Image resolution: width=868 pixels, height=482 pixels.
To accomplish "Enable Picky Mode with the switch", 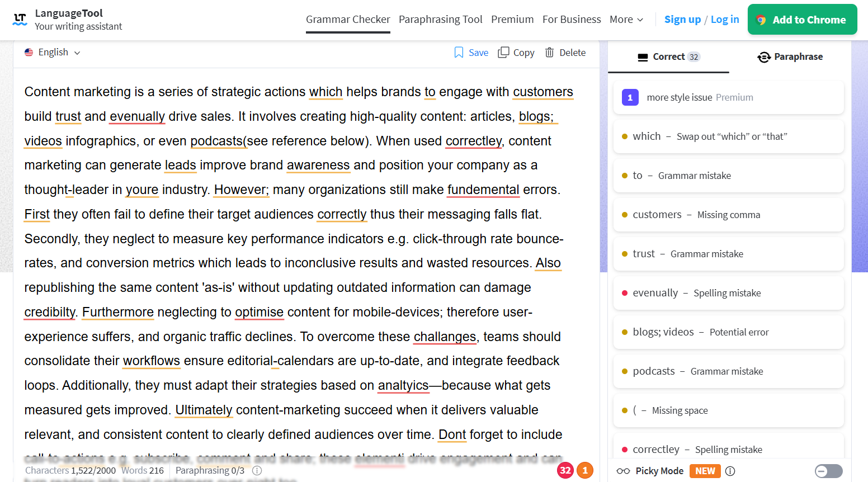I will point(828,471).
